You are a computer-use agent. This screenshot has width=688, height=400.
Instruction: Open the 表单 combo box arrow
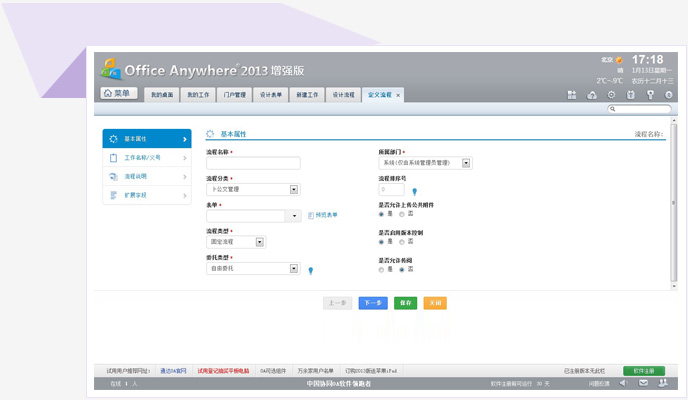(294, 216)
